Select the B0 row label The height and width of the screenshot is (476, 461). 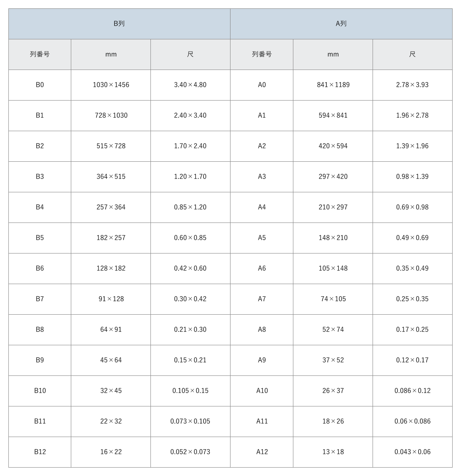click(40, 85)
